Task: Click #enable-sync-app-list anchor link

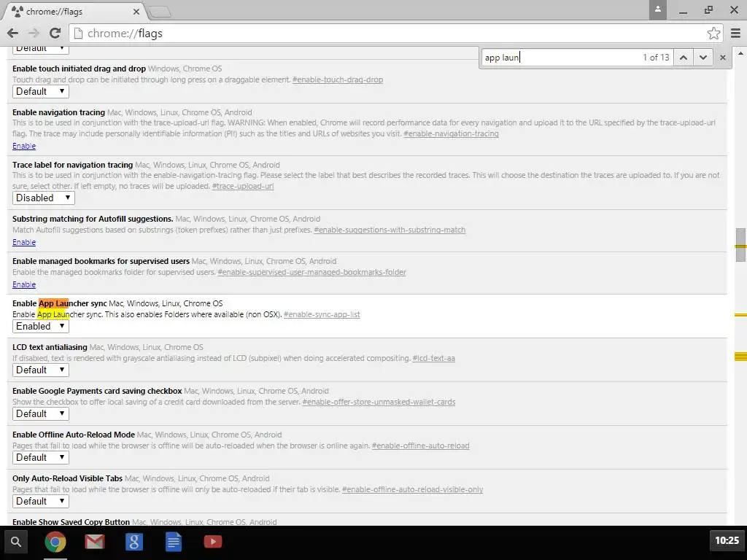Action: [322, 315]
